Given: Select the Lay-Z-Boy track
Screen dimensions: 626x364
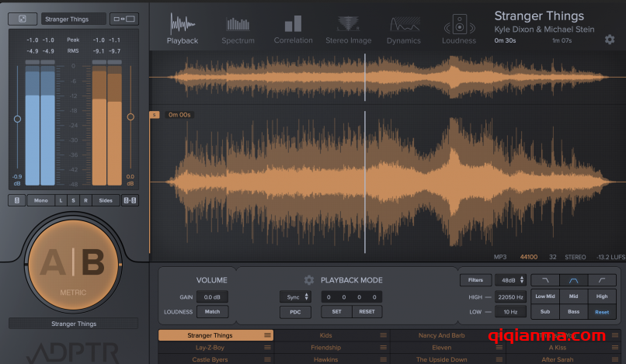Looking at the screenshot, I should [216, 348].
